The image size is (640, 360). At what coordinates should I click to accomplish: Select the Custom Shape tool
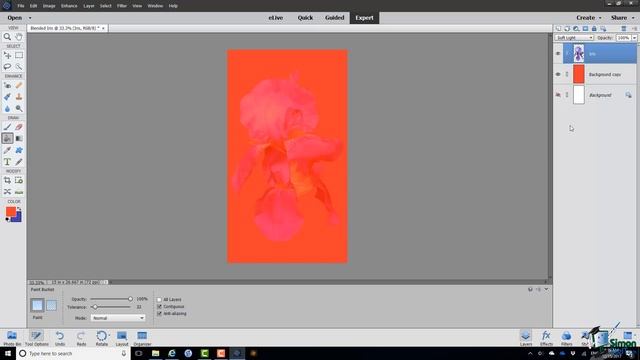coord(19,150)
